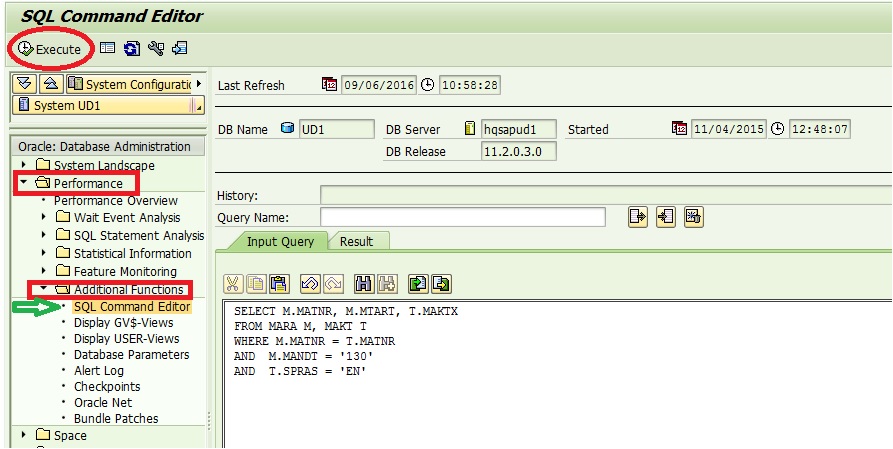Click the server icon beside DB Server
The width and height of the screenshot is (893, 449).
(x=470, y=129)
